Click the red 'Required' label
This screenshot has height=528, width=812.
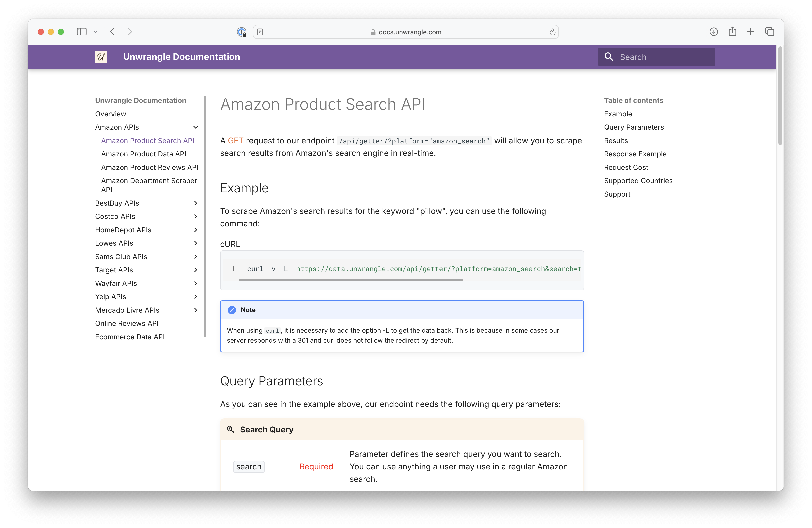coord(316,466)
